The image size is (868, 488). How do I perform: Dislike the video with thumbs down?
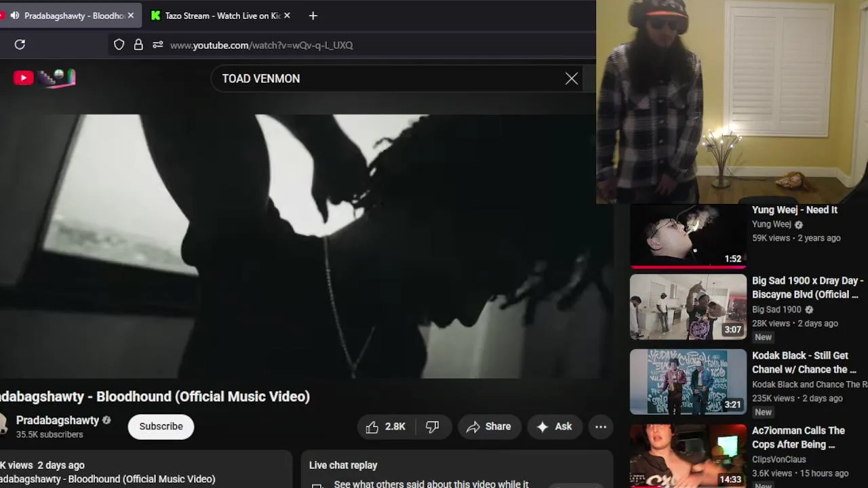(432, 426)
